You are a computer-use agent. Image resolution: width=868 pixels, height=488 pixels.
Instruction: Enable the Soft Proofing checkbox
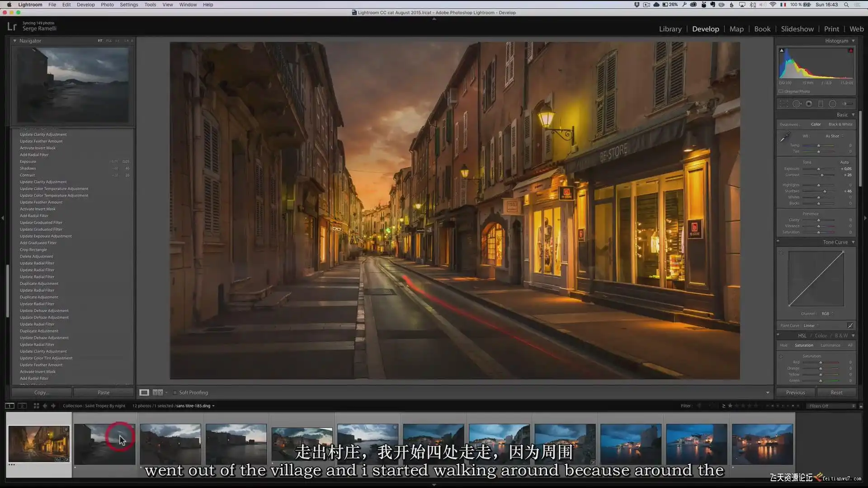175,393
